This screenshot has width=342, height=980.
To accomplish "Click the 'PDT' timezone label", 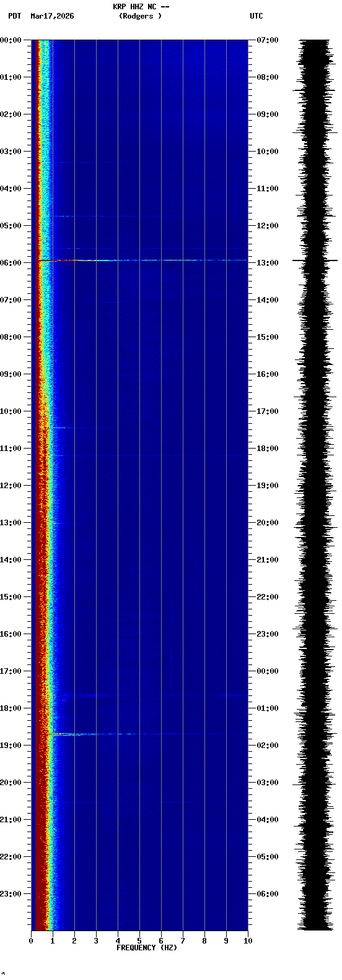I will 14,16.
